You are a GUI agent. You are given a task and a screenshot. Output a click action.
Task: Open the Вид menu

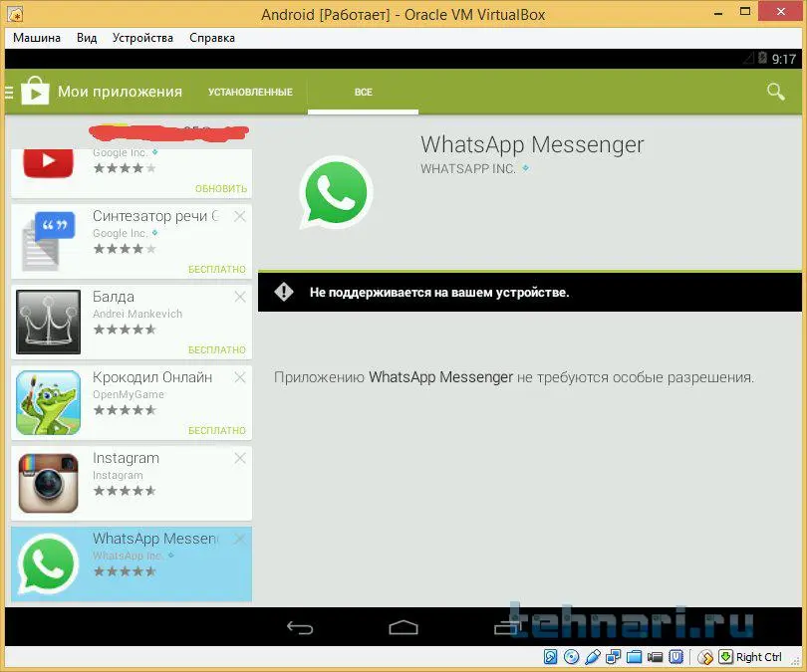(x=87, y=38)
